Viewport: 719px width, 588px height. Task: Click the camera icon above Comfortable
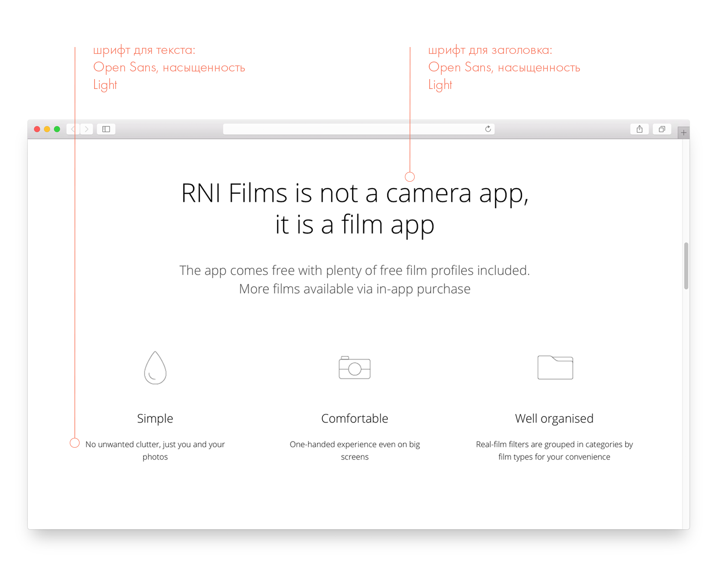pyautogui.click(x=355, y=368)
